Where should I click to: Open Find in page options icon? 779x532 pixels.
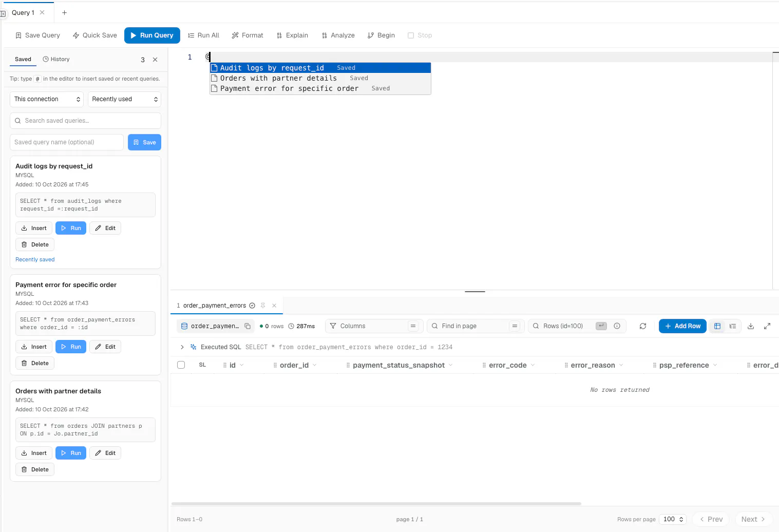515,326
